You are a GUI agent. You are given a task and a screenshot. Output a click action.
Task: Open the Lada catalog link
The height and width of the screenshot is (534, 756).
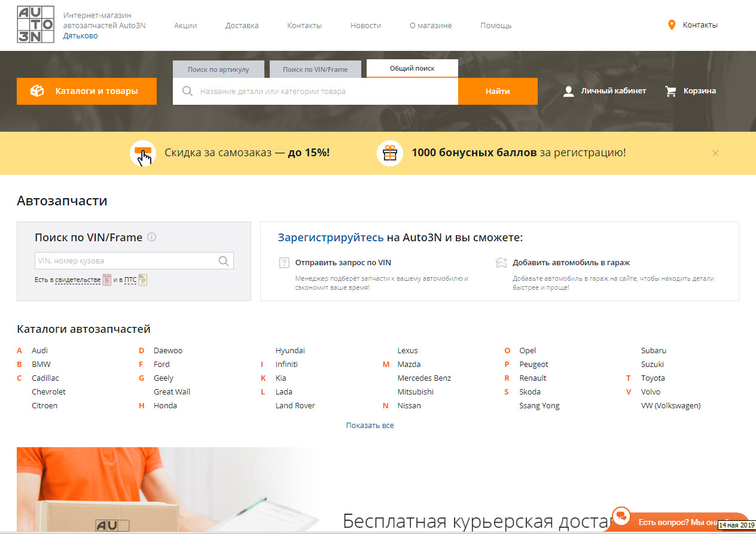coord(284,392)
